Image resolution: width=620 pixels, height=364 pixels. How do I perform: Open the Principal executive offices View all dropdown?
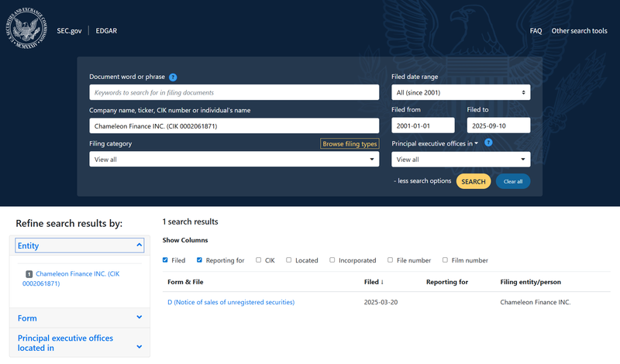[461, 160]
